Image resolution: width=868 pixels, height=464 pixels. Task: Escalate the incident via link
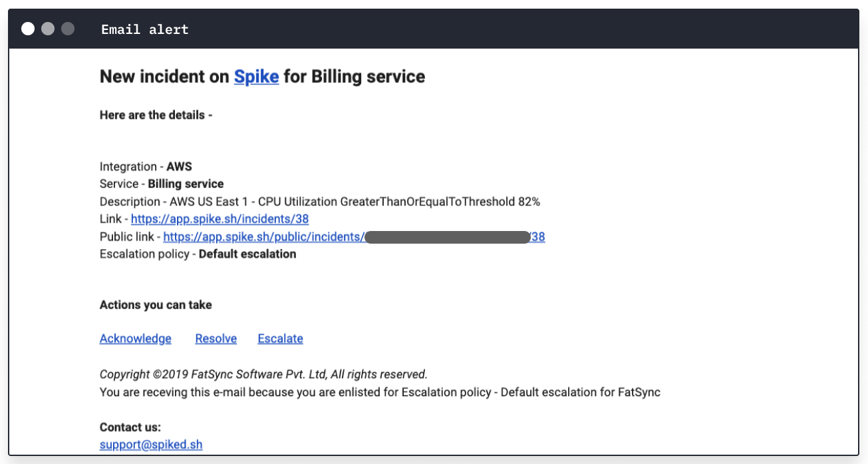pyautogui.click(x=280, y=338)
